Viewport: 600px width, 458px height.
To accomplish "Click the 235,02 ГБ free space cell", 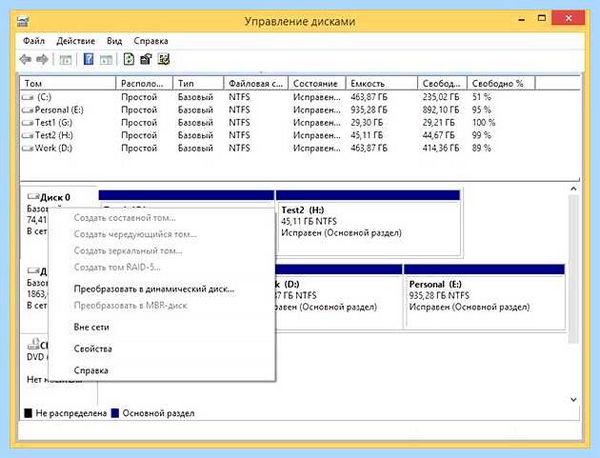I will 441,98.
